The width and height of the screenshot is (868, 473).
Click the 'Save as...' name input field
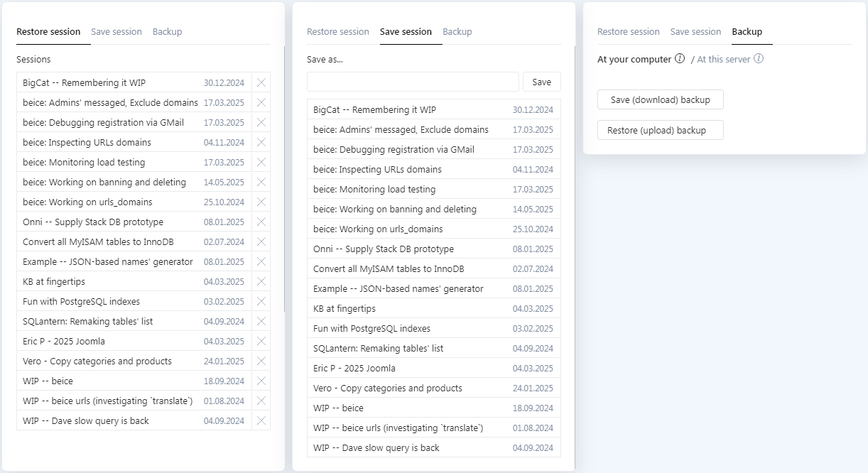coord(412,82)
